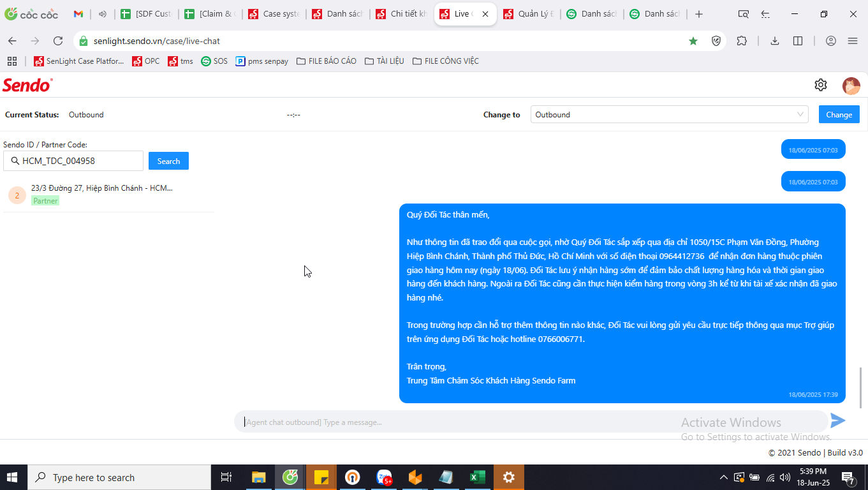The width and height of the screenshot is (868, 490).
Task: Switch to the [SDF Cust spreadsheet tab
Action: [146, 14]
